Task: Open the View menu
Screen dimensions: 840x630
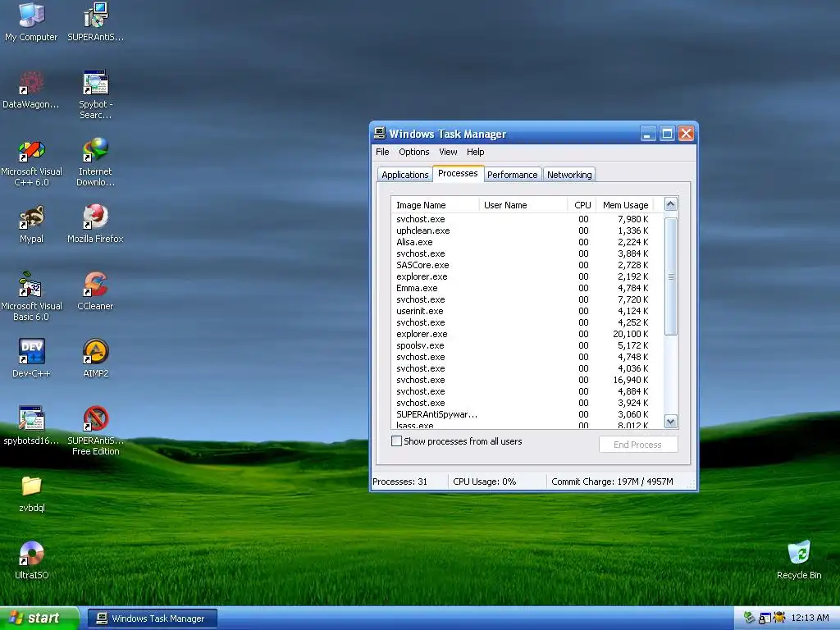Action: (x=448, y=152)
